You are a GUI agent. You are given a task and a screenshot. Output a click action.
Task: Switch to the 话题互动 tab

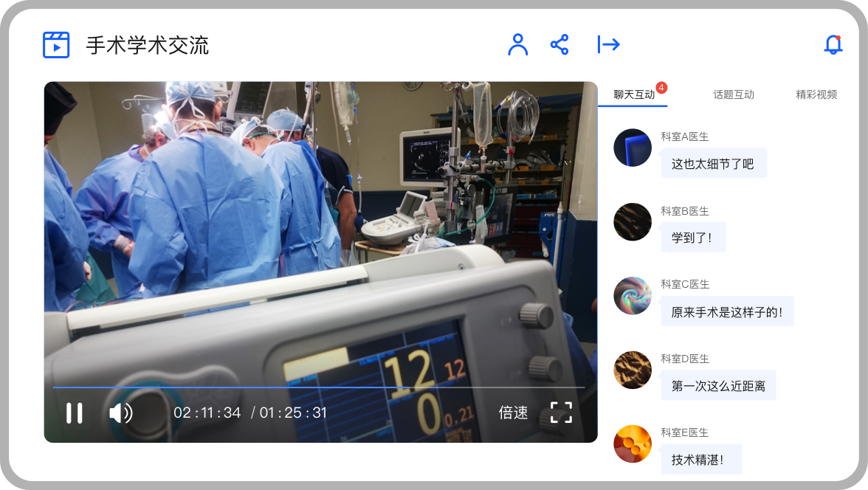[733, 94]
